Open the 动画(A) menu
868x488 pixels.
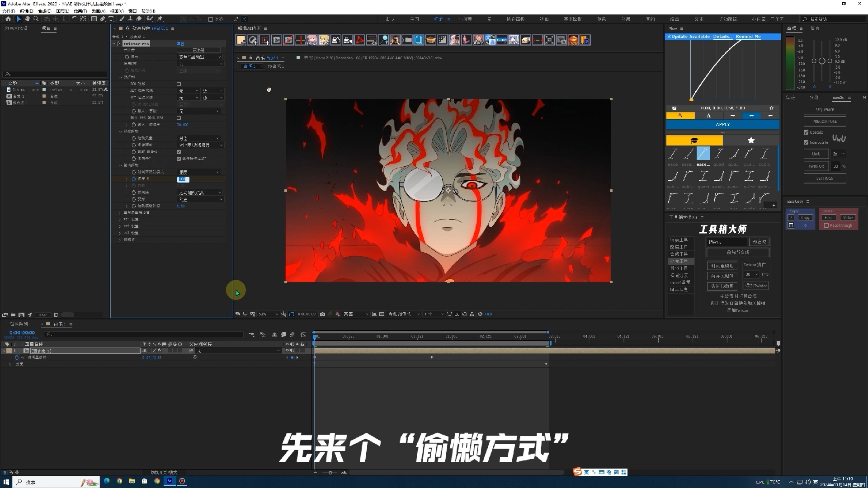(99, 11)
